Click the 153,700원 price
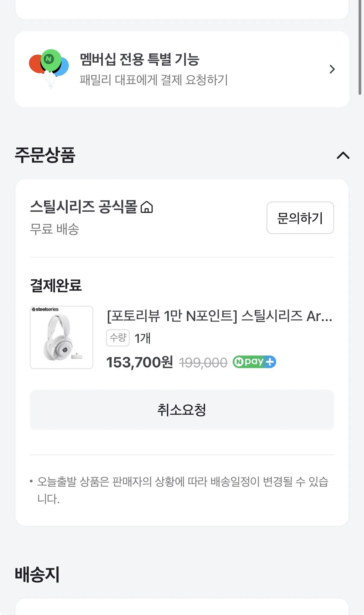This screenshot has width=364, height=615. pos(139,362)
